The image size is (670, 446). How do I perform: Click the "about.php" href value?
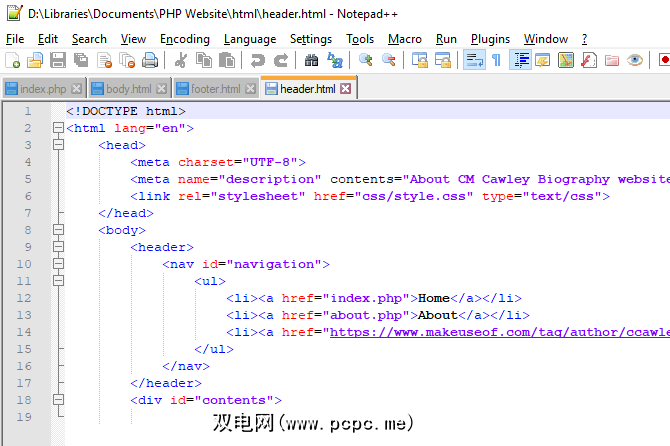point(366,315)
